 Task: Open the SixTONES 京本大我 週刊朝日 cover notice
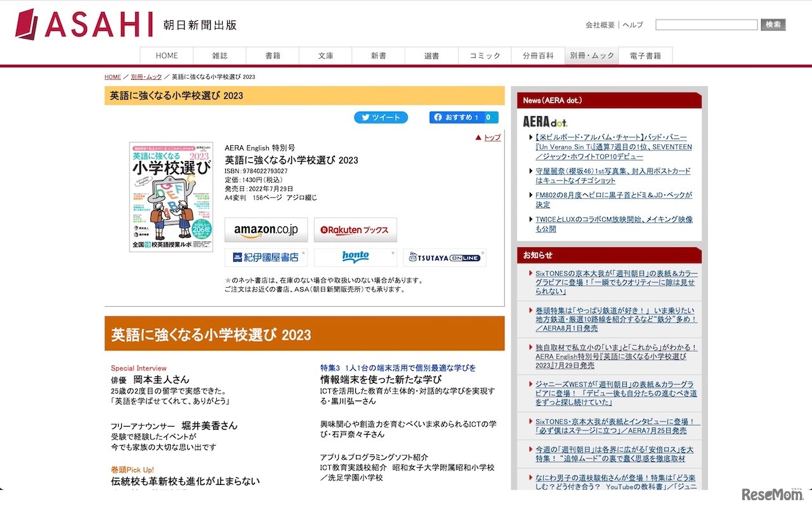pyautogui.click(x=616, y=283)
